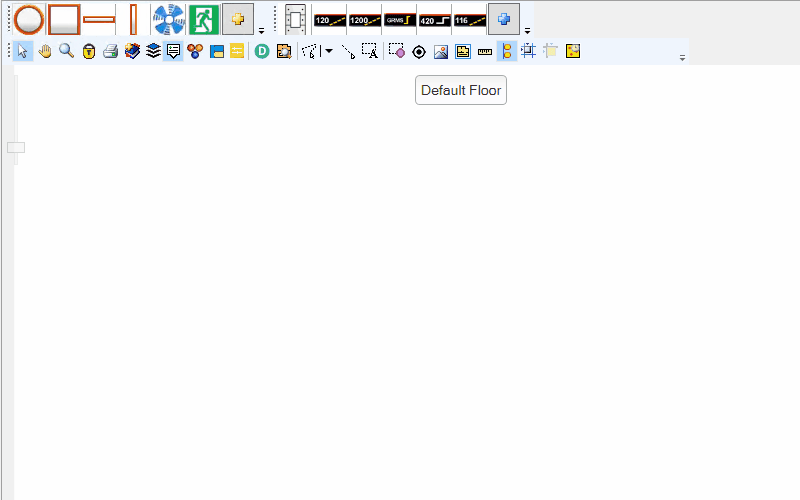The height and width of the screenshot is (500, 800).
Task: Click the Default Floor label
Action: click(x=461, y=90)
